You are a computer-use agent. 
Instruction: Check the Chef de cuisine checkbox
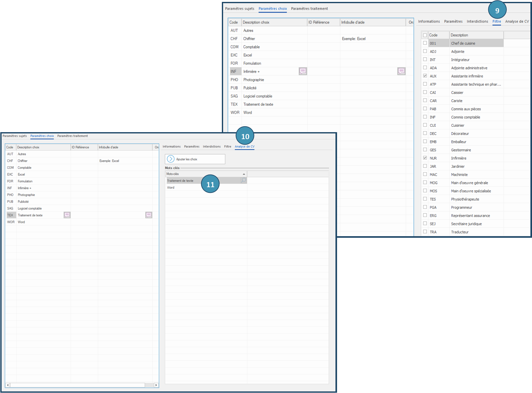(425, 43)
